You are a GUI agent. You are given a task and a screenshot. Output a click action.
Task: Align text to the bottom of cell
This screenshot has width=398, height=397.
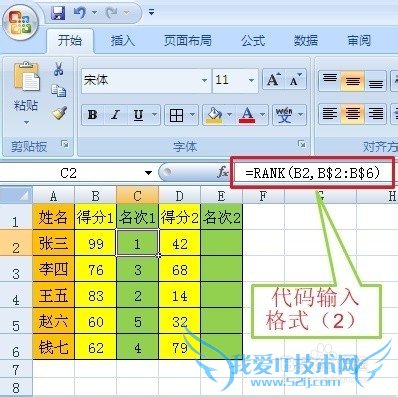coord(376,80)
